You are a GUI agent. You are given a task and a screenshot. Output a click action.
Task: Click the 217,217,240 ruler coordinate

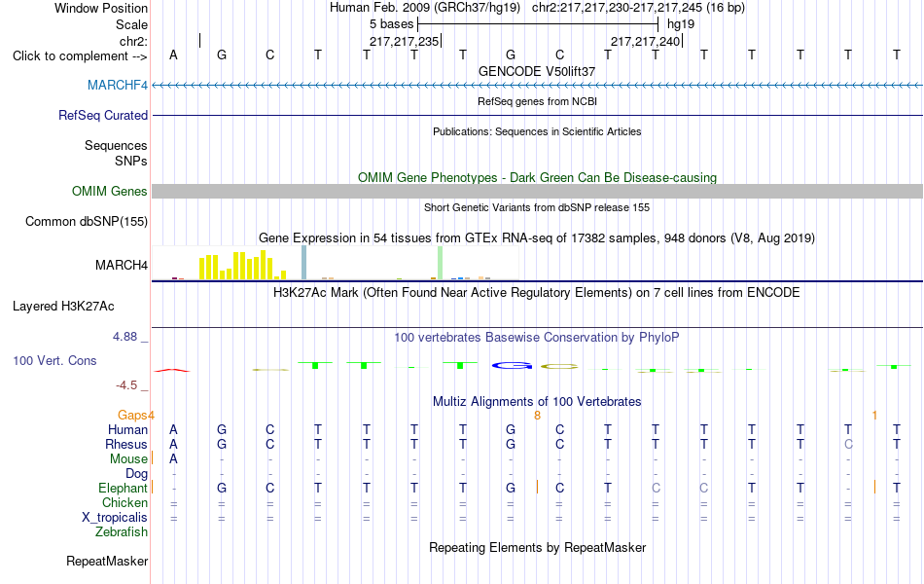pos(645,41)
